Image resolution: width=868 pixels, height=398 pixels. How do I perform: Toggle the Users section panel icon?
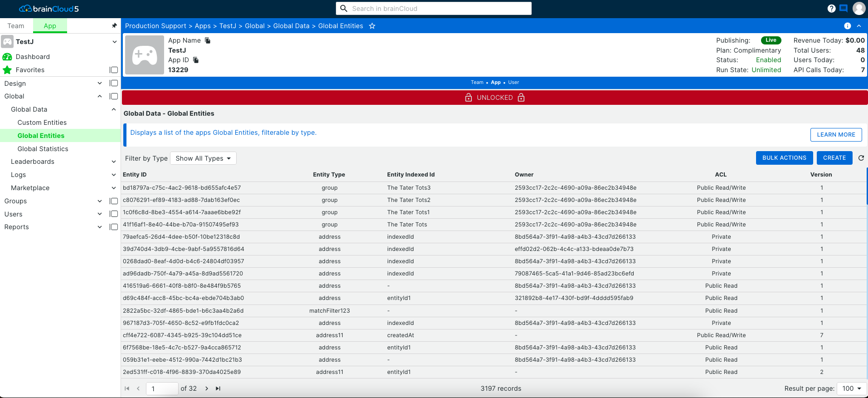pyautogui.click(x=114, y=214)
